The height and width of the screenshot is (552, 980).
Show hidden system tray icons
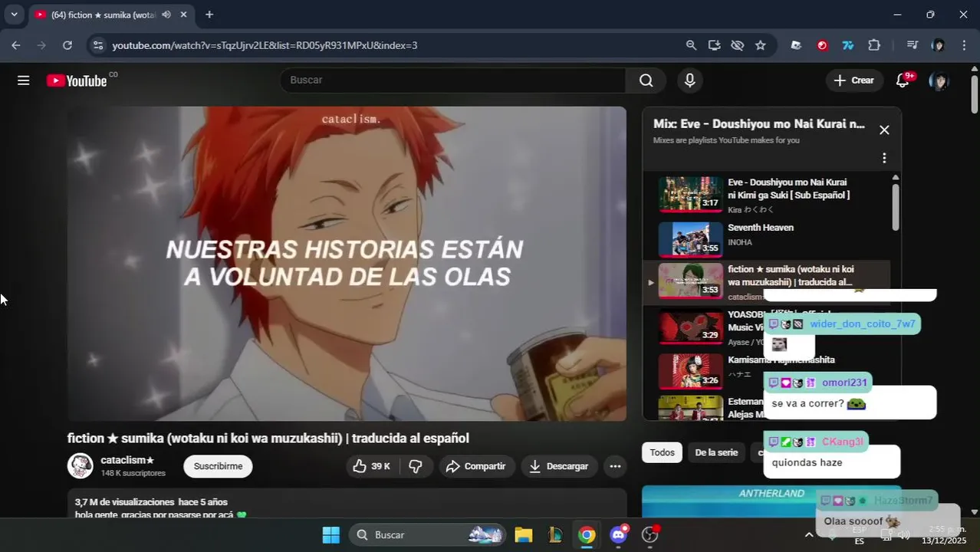[x=808, y=535]
